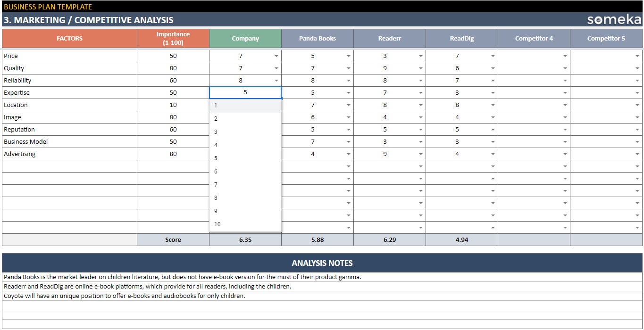Image resolution: width=644 pixels, height=330 pixels.
Task: Click the Competitor 5 column header
Action: coord(606,38)
